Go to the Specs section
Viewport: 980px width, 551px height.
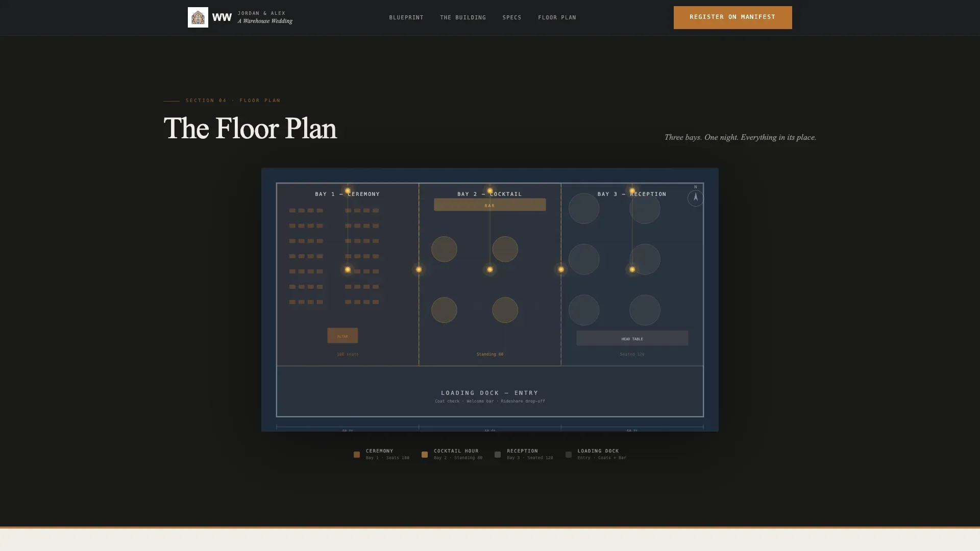pyautogui.click(x=512, y=17)
